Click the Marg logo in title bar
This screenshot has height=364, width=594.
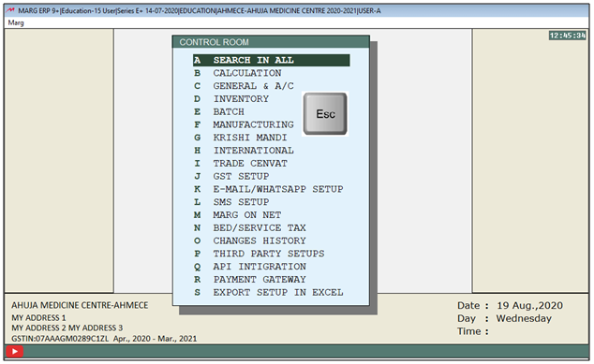(10, 10)
